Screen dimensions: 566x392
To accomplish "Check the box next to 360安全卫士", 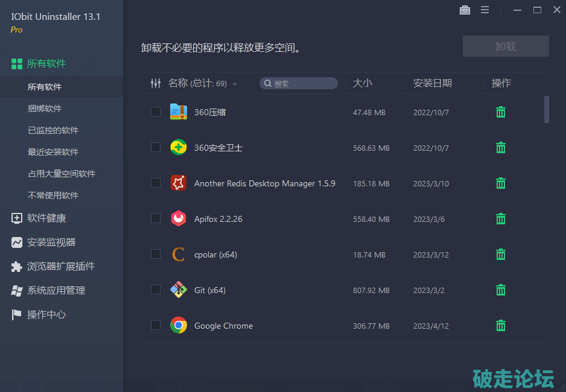I will (156, 147).
